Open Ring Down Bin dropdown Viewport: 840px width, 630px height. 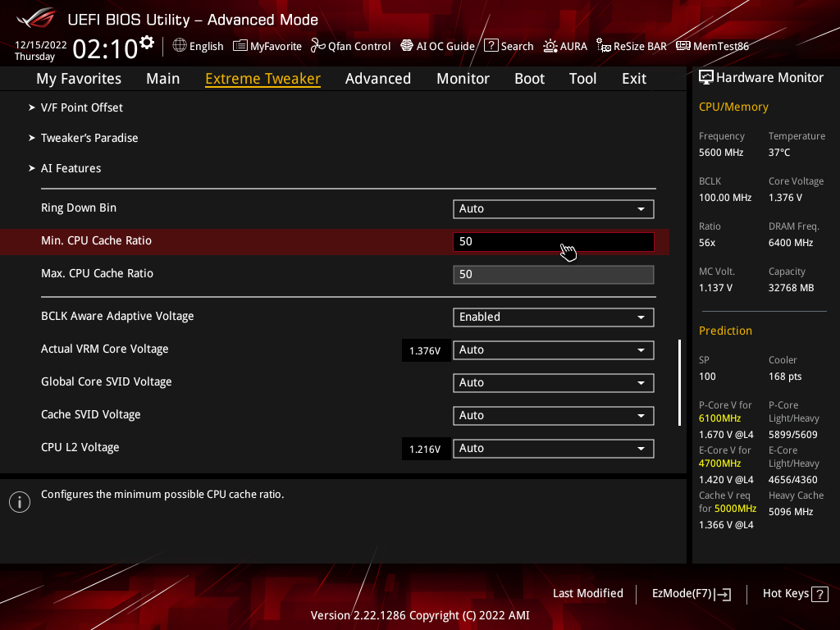(554, 209)
